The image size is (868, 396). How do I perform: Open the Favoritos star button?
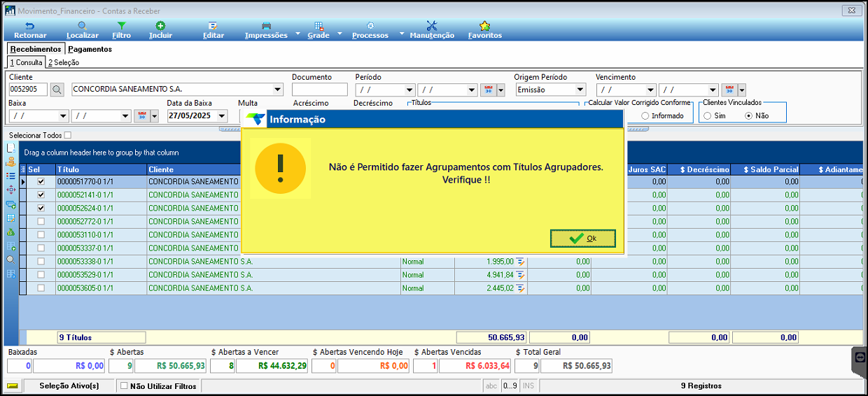[484, 30]
